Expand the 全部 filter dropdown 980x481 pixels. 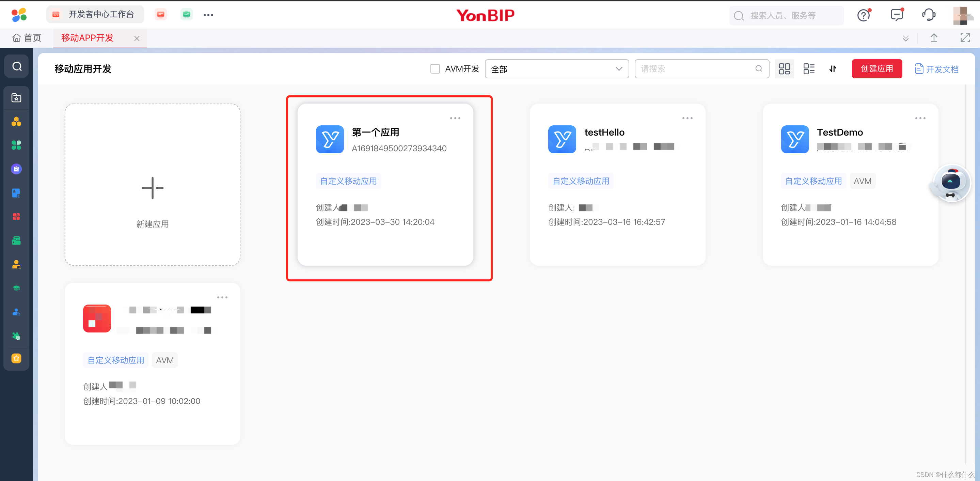pyautogui.click(x=556, y=69)
